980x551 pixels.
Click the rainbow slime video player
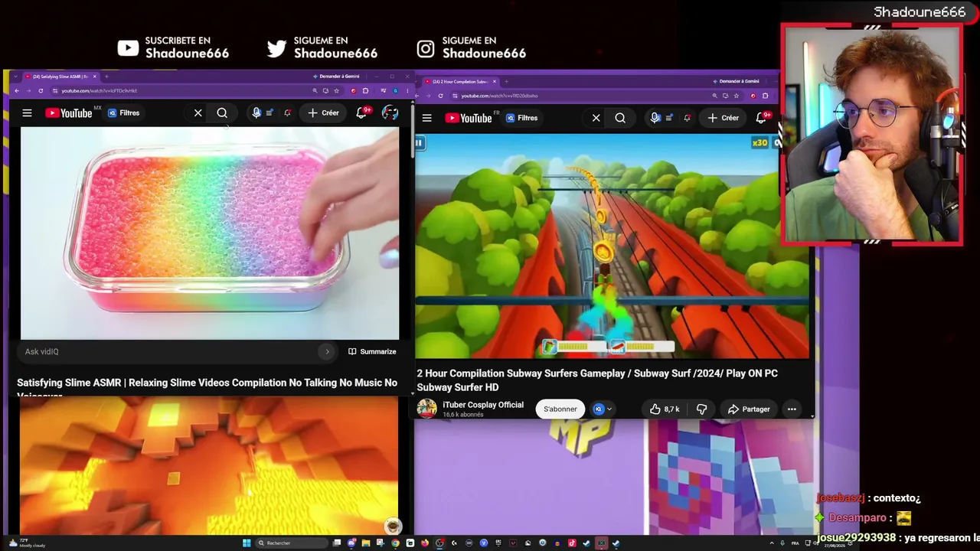(x=210, y=233)
